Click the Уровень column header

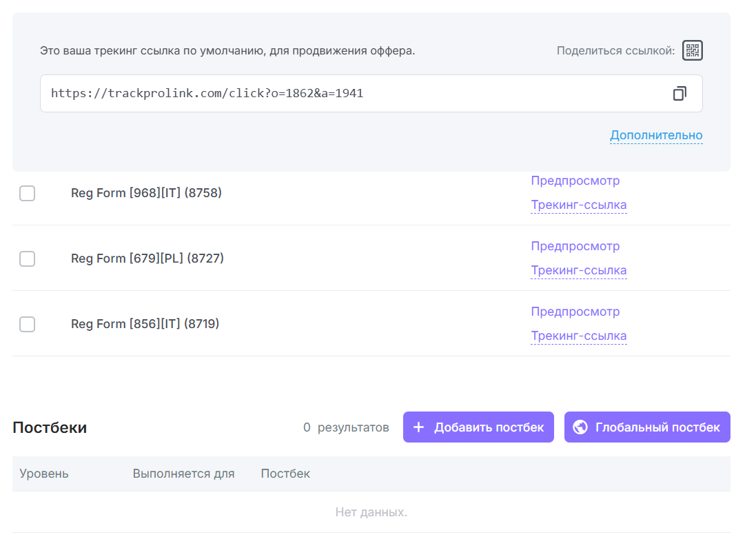pyautogui.click(x=44, y=474)
